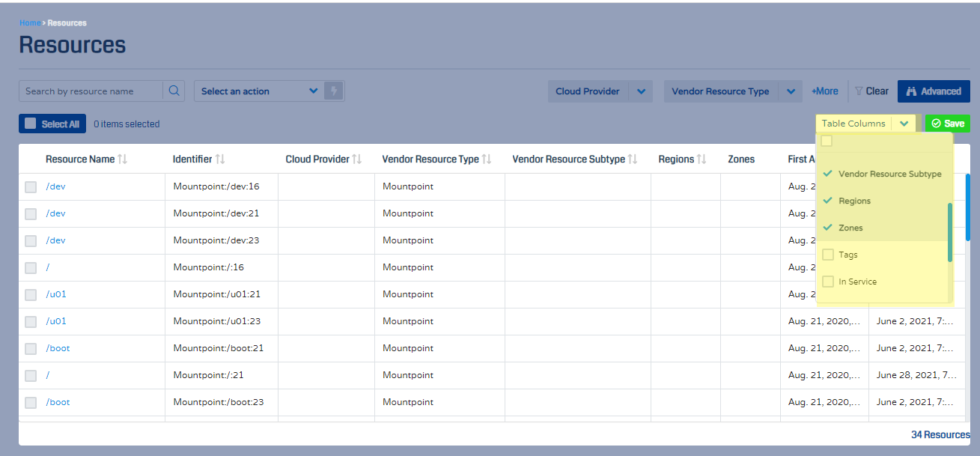
Task: Deselect Zones in Table Columns menu
Action: click(828, 228)
